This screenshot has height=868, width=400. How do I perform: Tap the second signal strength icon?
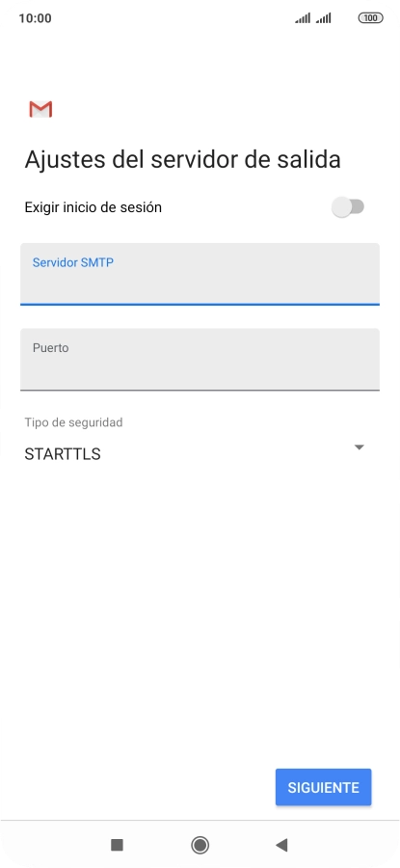click(323, 18)
